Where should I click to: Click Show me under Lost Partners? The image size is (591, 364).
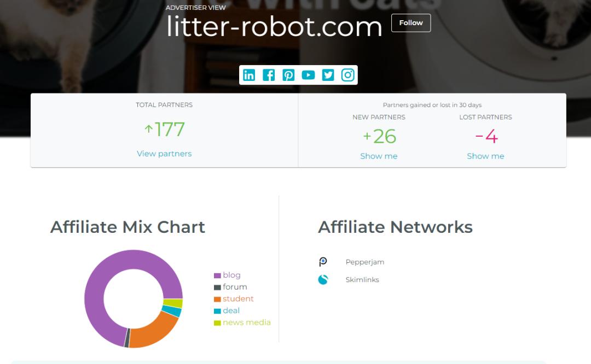pos(485,156)
